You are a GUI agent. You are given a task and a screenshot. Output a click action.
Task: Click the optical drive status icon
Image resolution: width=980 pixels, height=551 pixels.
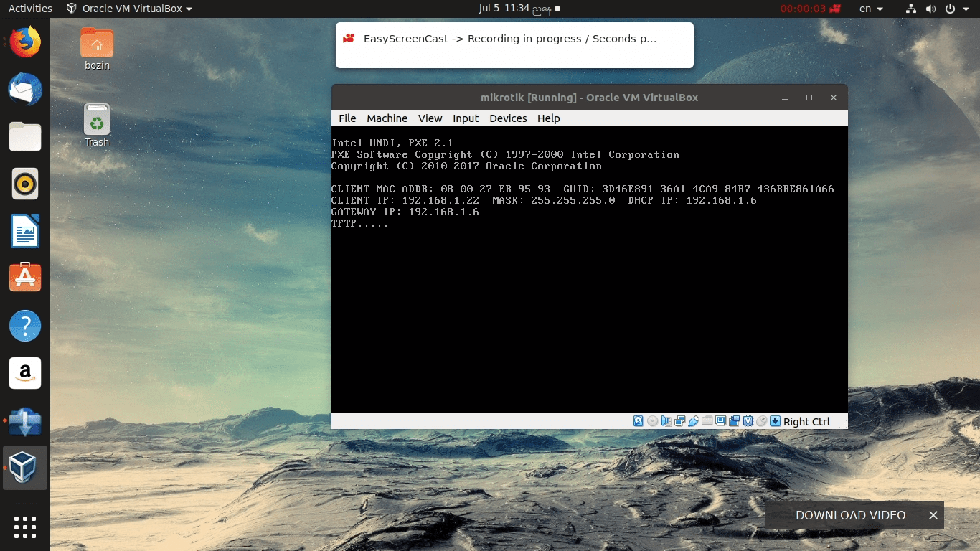click(x=651, y=421)
